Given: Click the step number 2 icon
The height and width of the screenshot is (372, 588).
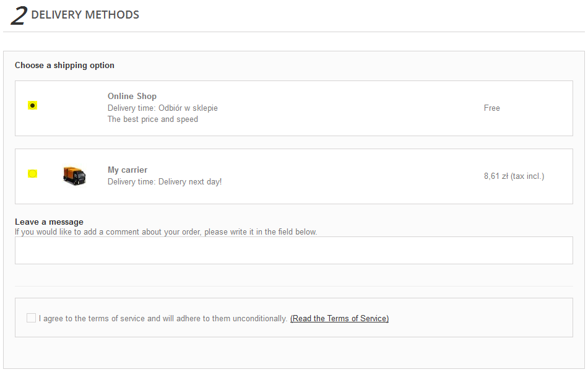Looking at the screenshot, I should click(x=19, y=15).
